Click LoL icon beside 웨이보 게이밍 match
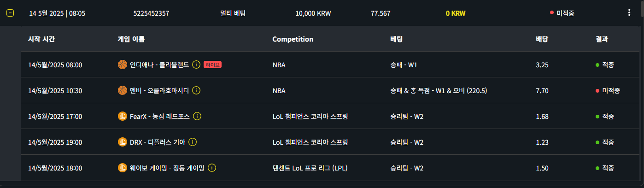The image size is (644, 188). click(x=123, y=168)
